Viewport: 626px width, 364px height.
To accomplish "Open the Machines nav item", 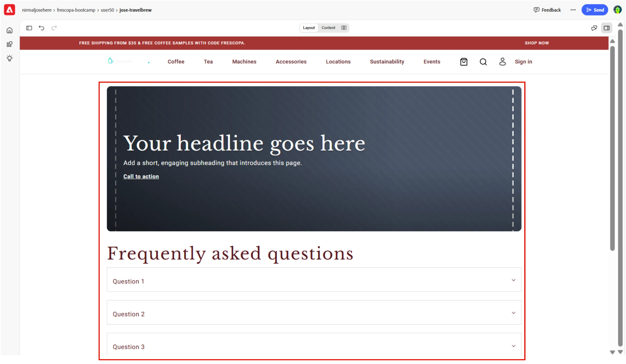I will click(244, 62).
